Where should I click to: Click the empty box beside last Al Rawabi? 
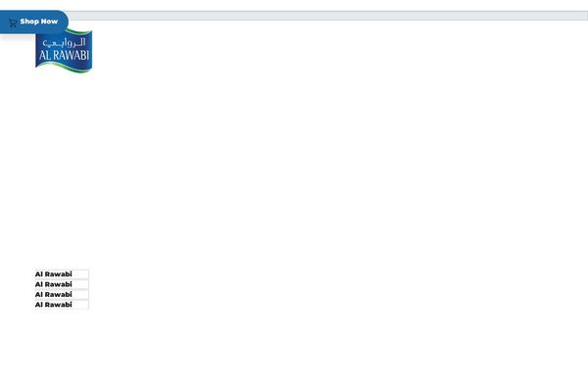pos(81,305)
